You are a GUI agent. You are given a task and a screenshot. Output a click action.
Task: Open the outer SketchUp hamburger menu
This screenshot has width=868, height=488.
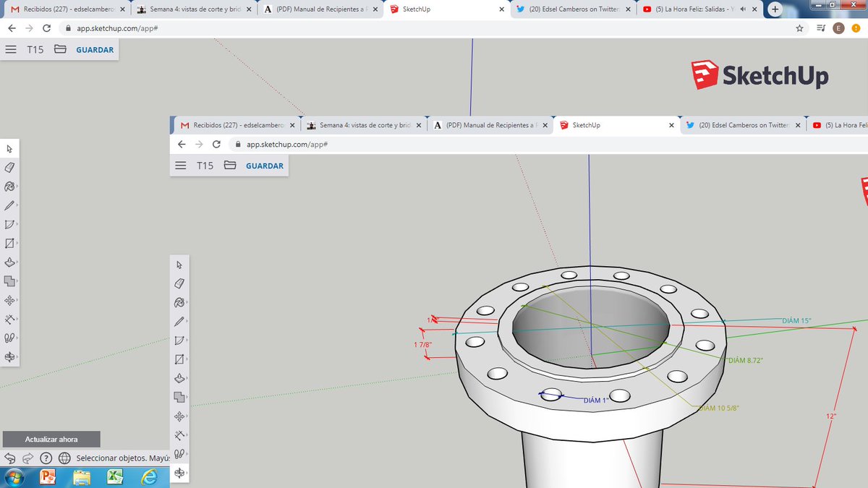click(x=10, y=50)
